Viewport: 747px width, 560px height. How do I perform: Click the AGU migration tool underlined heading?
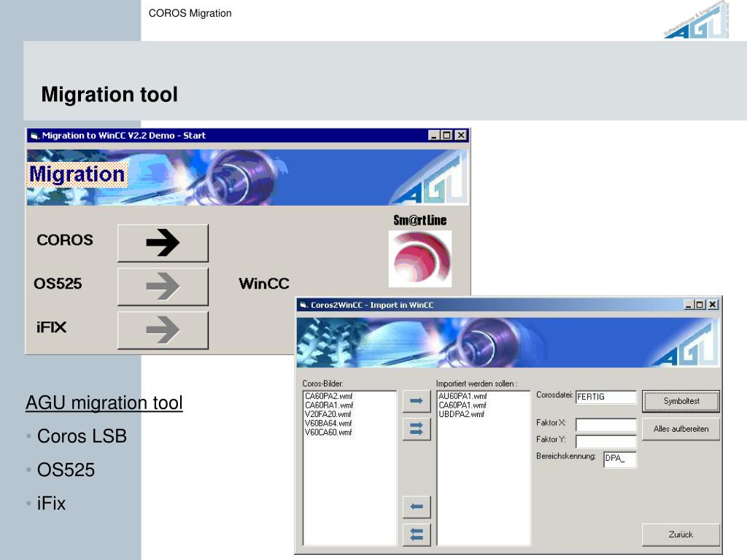coord(104,402)
